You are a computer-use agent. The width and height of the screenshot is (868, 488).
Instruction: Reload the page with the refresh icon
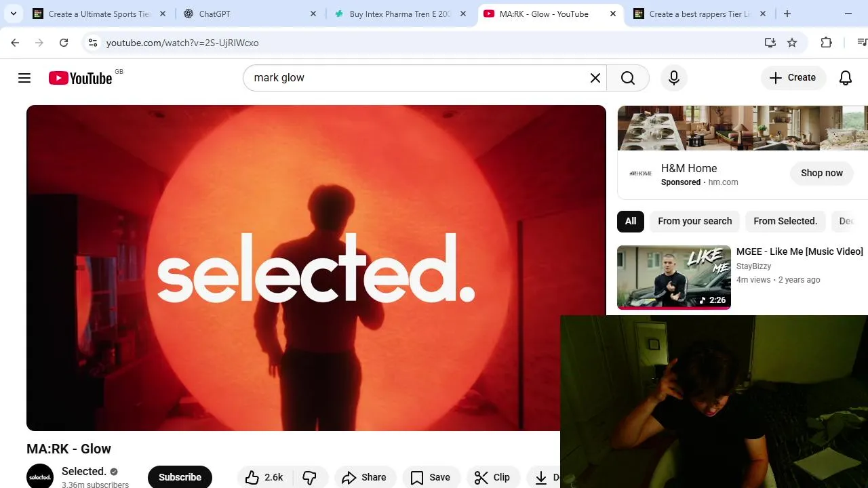coord(64,43)
